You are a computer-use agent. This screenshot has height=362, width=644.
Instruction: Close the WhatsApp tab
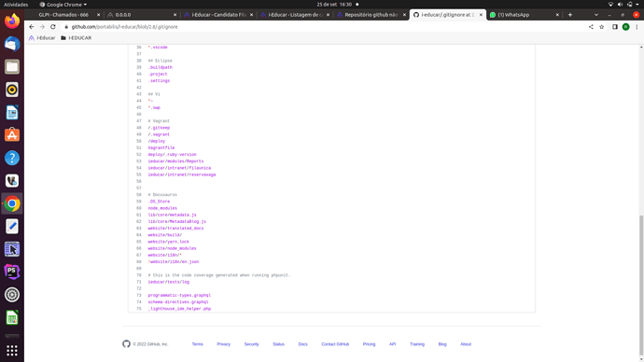click(557, 15)
